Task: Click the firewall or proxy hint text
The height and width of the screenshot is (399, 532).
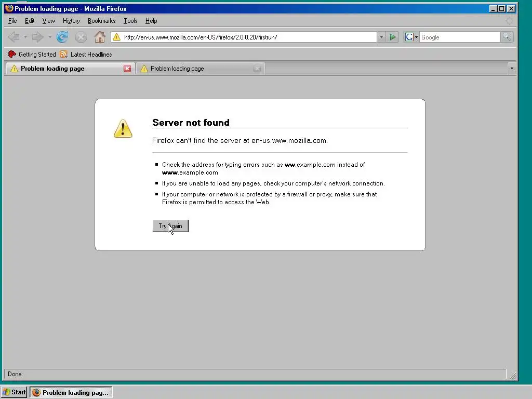Action: (x=270, y=198)
